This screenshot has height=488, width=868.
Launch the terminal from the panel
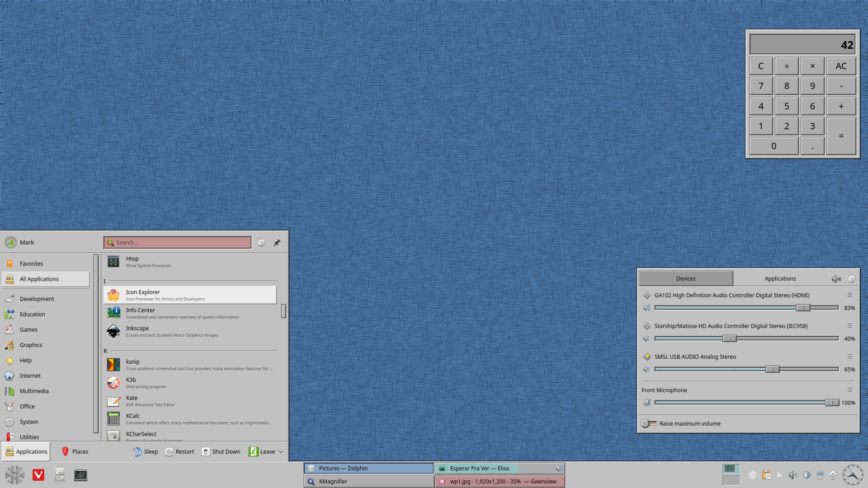(80, 475)
